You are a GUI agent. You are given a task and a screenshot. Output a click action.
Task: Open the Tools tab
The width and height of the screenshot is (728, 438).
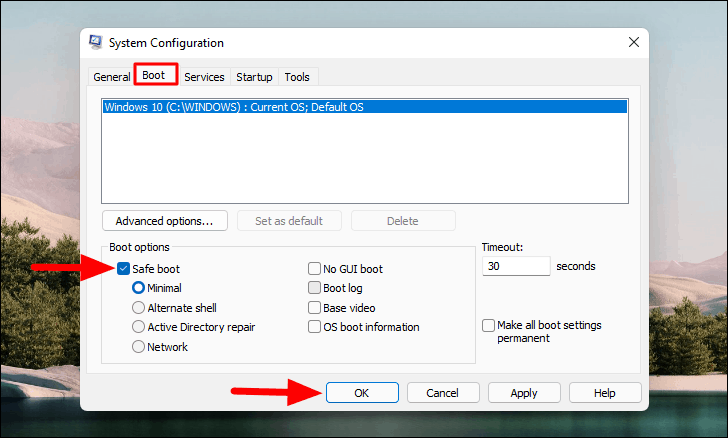[x=297, y=77]
